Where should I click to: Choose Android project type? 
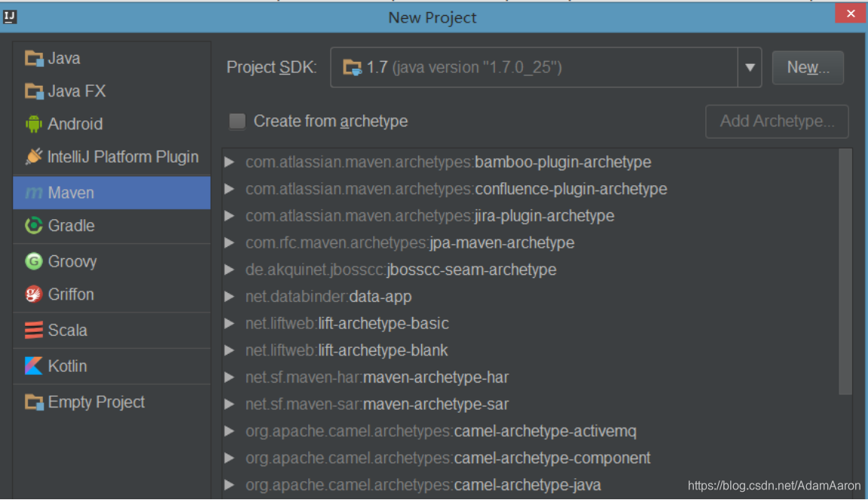112,124
